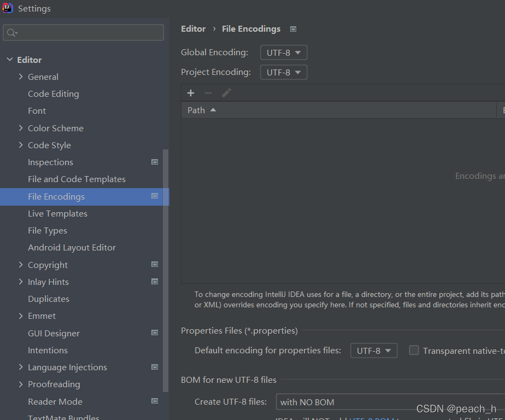Click the remove path minus icon
This screenshot has width=505, height=420.
point(208,93)
